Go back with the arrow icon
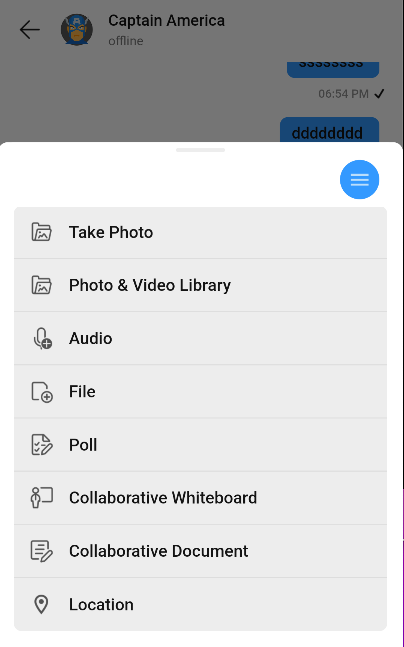This screenshot has height=647, width=404. click(x=30, y=30)
